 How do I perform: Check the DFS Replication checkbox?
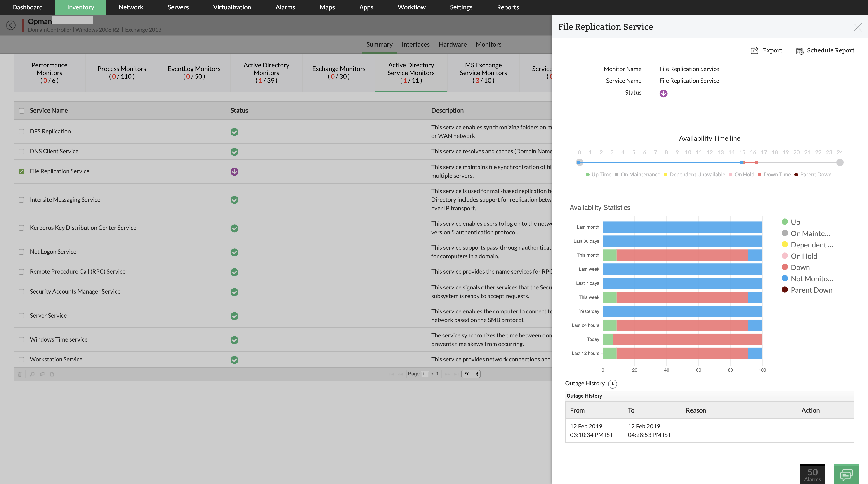pyautogui.click(x=21, y=132)
